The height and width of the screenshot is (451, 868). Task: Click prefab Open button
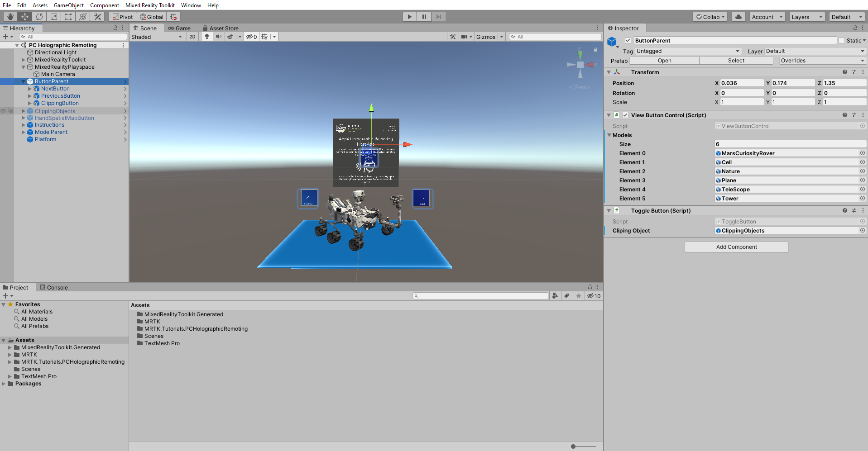click(665, 61)
